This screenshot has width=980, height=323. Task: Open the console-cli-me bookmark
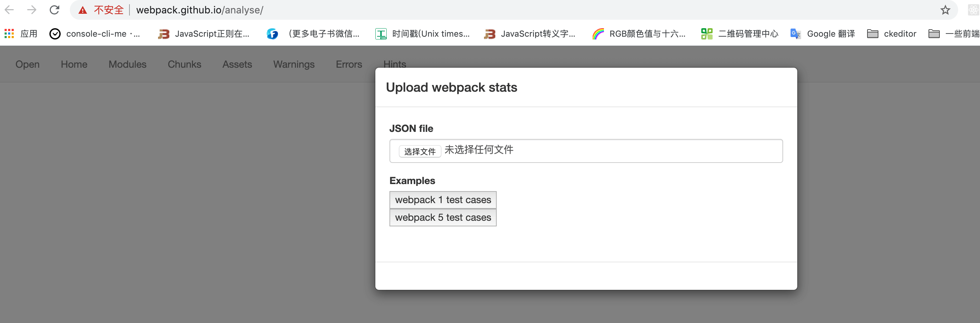click(x=95, y=34)
